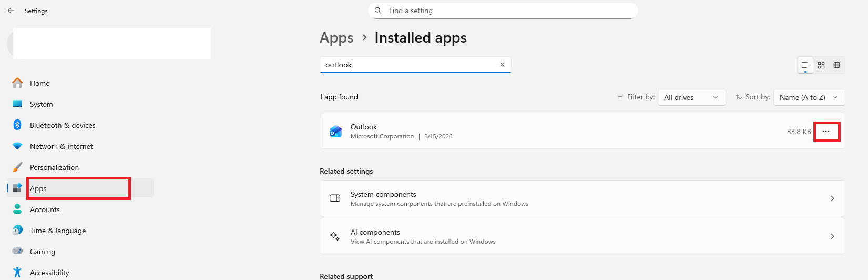Expand AI components using its chevron

[x=832, y=236]
